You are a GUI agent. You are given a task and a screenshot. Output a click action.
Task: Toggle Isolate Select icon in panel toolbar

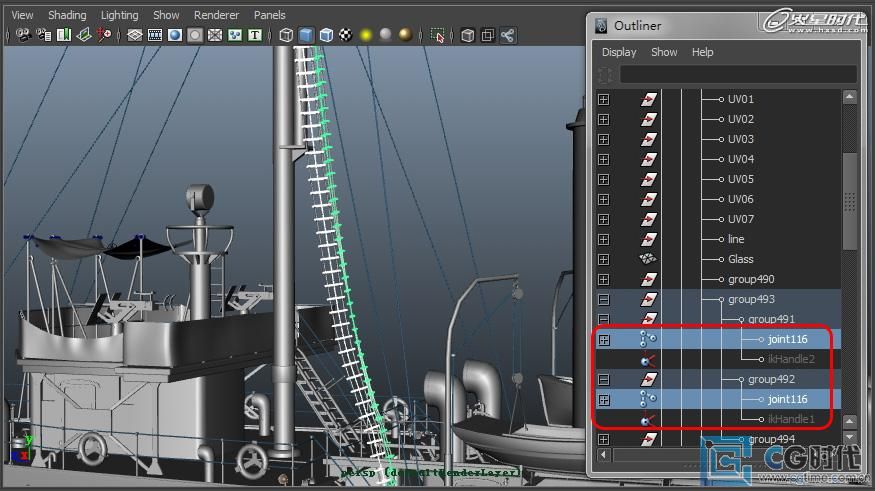click(438, 35)
